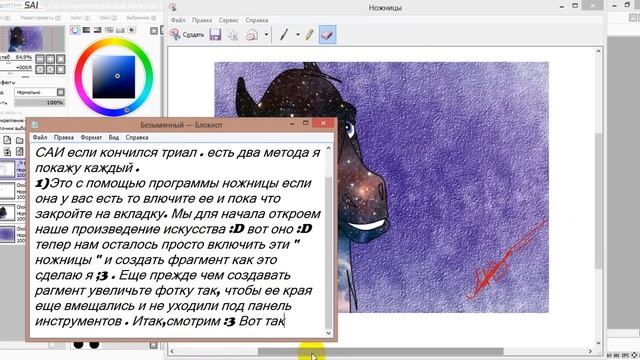
Task: Open Формат menu in Блокнот
Action: (91, 138)
